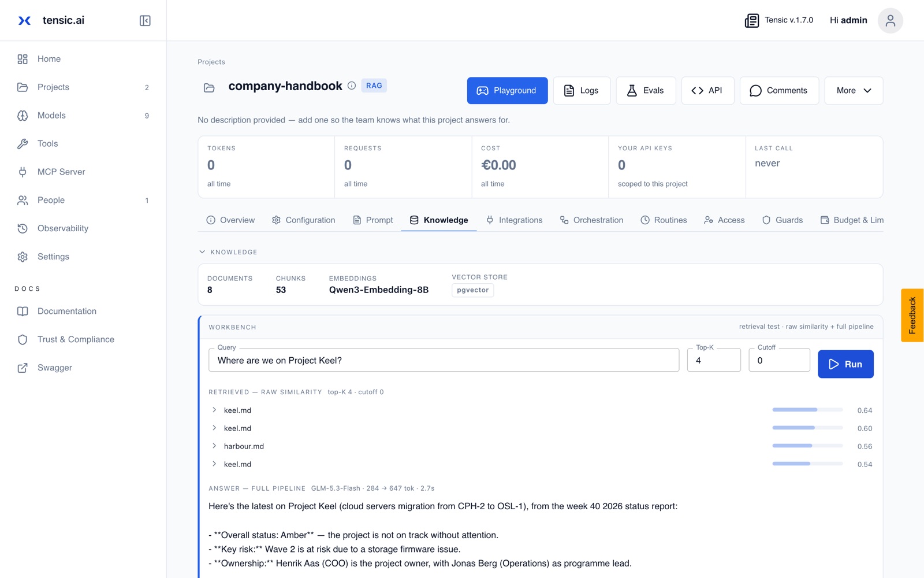Click the info icon beside company-handbook

coord(352,86)
